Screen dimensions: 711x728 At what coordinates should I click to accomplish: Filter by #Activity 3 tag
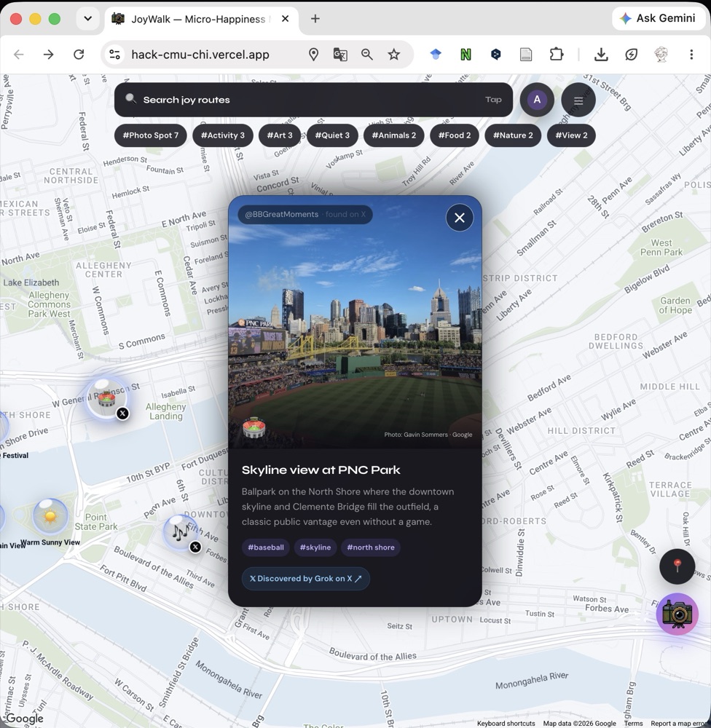point(223,135)
